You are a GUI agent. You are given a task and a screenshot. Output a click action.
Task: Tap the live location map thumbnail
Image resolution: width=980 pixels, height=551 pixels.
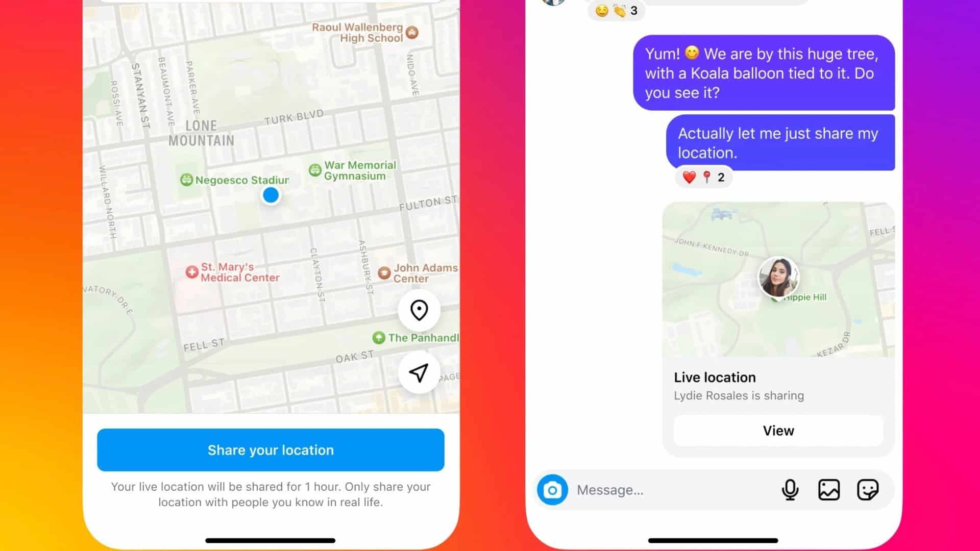(x=778, y=280)
